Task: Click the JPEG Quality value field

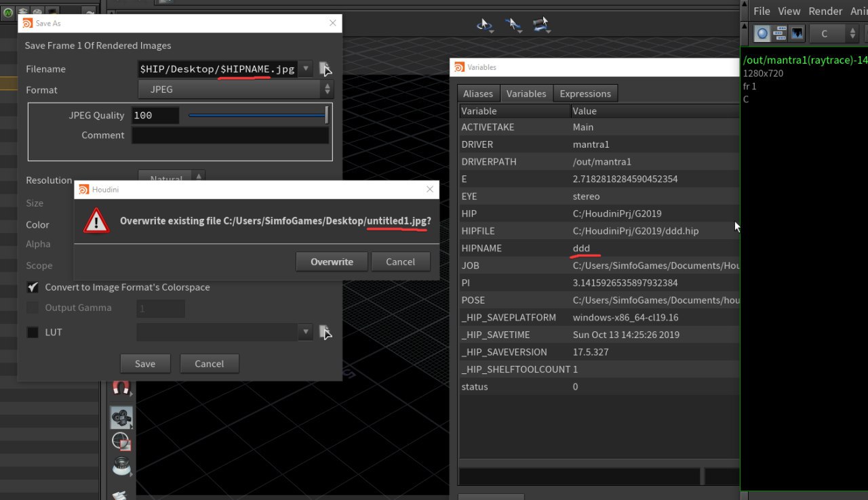Action: pyautogui.click(x=155, y=115)
